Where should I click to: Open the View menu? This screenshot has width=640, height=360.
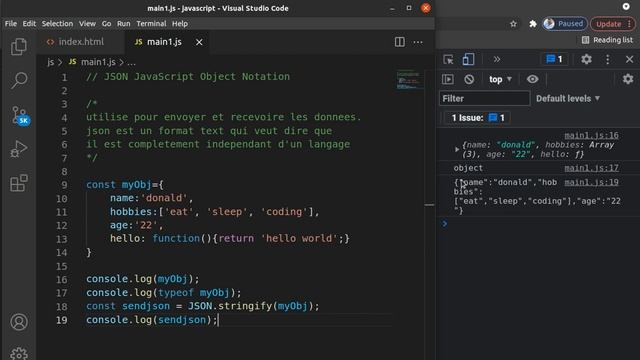87,24
